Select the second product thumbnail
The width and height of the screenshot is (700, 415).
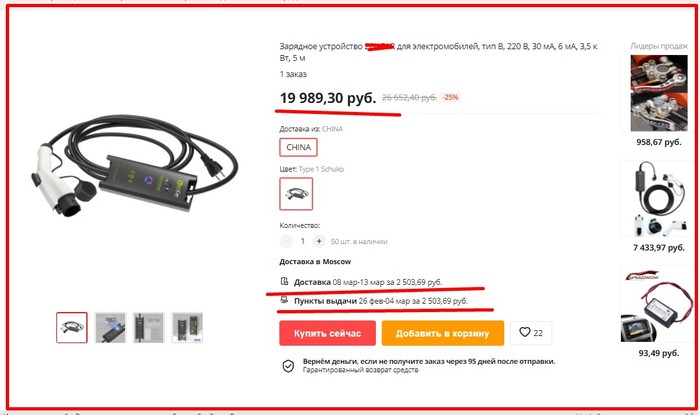pyautogui.click(x=111, y=328)
